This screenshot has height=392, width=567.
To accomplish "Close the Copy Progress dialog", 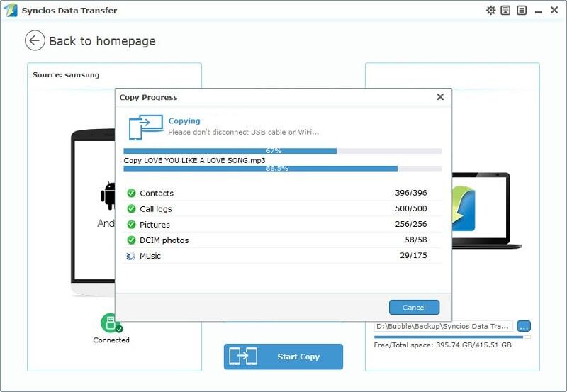I will 440,97.
